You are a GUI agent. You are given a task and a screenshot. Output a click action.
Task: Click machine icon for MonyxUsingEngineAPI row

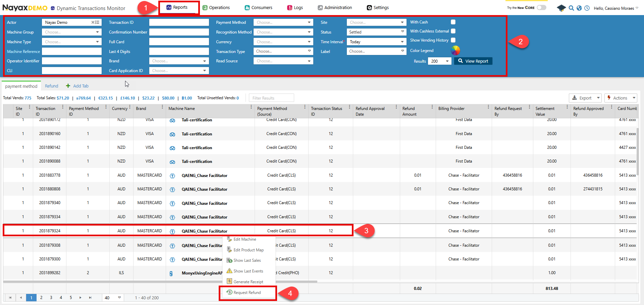[171, 273]
